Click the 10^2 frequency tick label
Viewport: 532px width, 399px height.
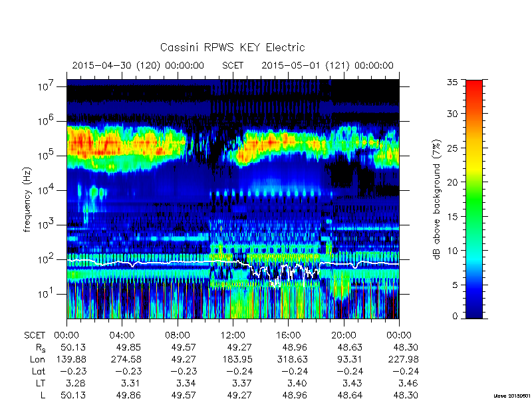46,259
